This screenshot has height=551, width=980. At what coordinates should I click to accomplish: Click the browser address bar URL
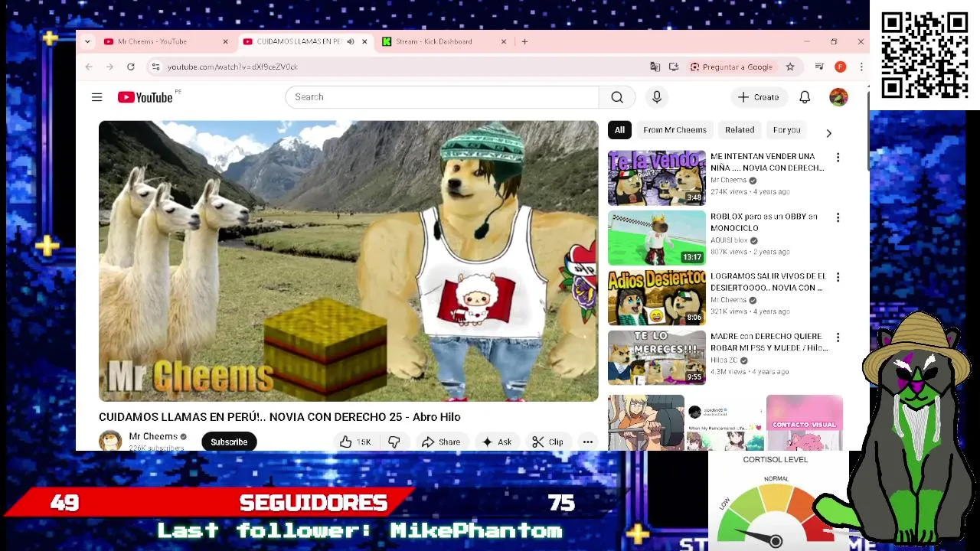(233, 67)
